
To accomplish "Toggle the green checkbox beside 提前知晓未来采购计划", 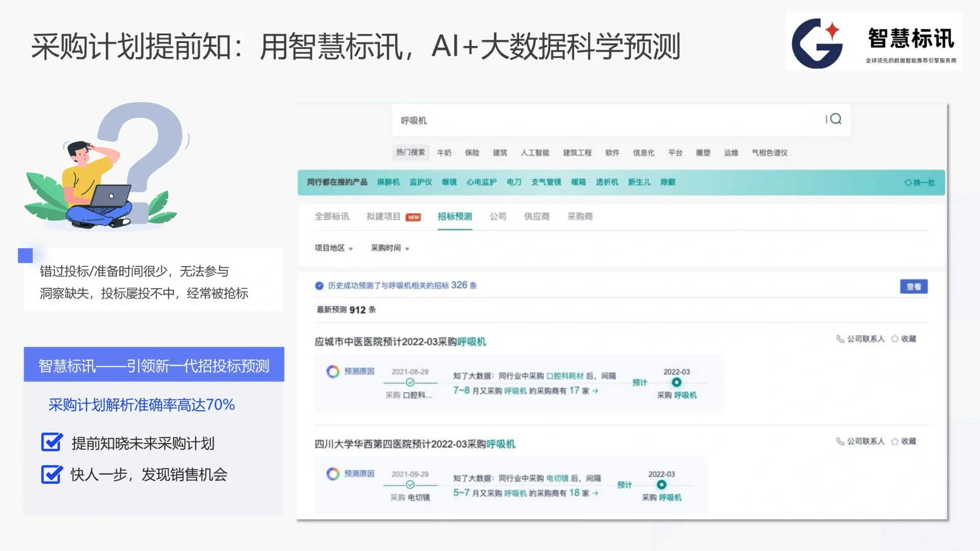I will point(51,443).
